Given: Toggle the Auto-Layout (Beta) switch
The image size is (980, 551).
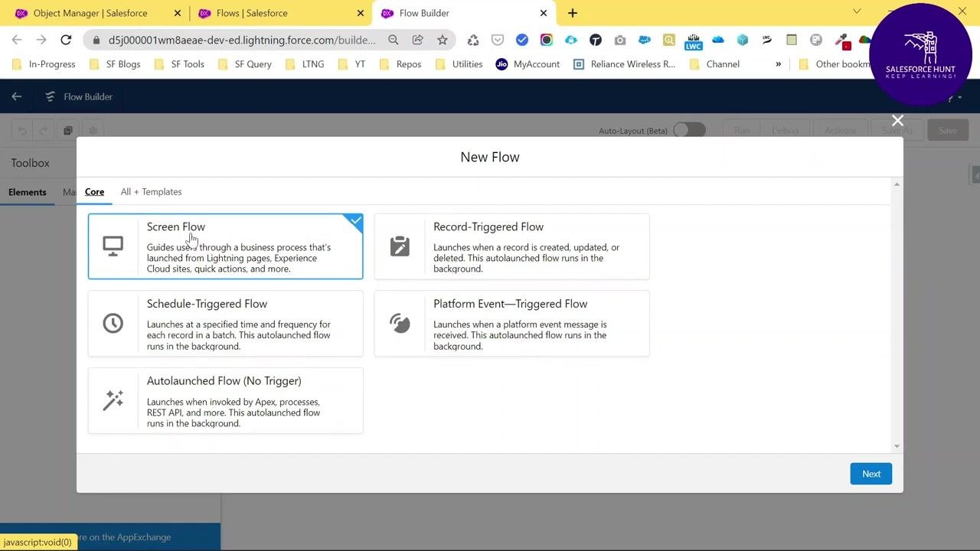Looking at the screenshot, I should tap(689, 130).
